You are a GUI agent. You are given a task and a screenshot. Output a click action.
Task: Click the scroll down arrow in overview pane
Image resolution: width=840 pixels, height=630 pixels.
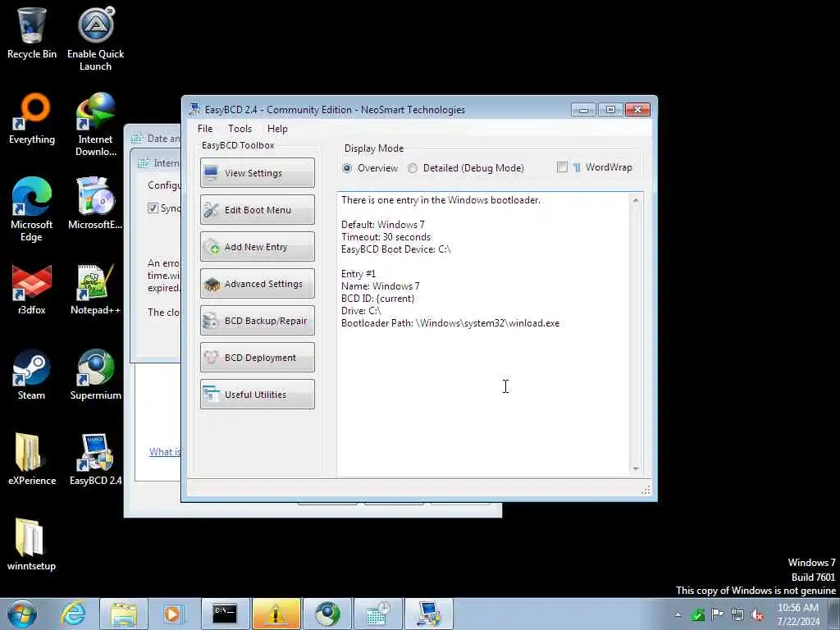636,468
